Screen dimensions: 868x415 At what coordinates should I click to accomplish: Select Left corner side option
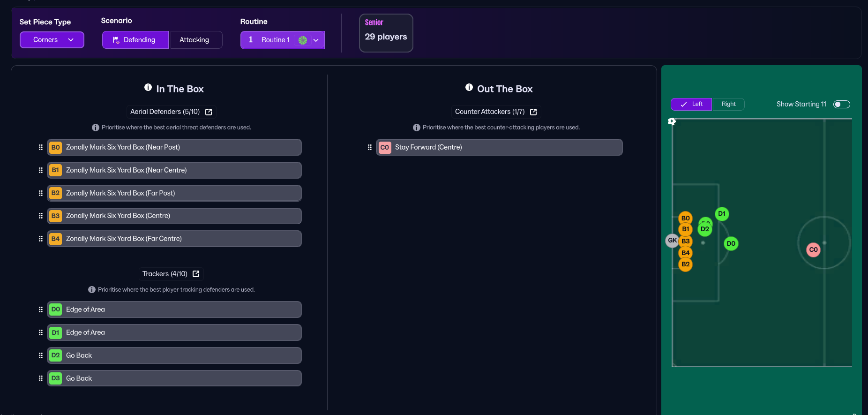[691, 104]
